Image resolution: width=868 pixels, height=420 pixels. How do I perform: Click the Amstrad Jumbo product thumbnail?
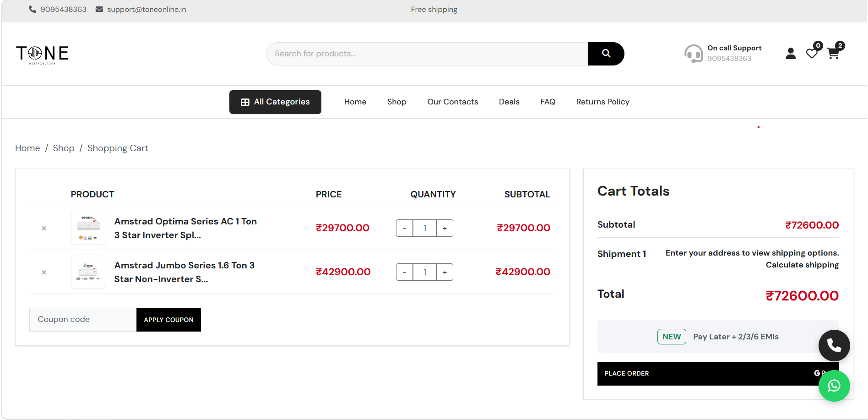pos(88,272)
